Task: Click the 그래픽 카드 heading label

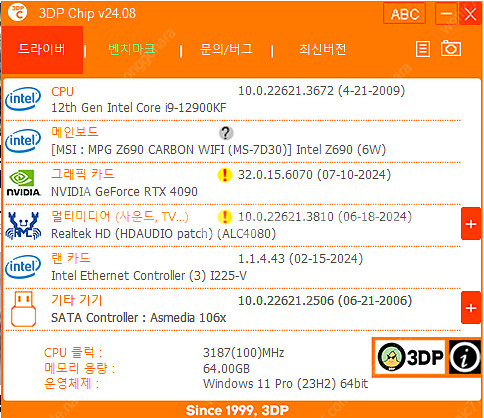Action: (x=83, y=174)
